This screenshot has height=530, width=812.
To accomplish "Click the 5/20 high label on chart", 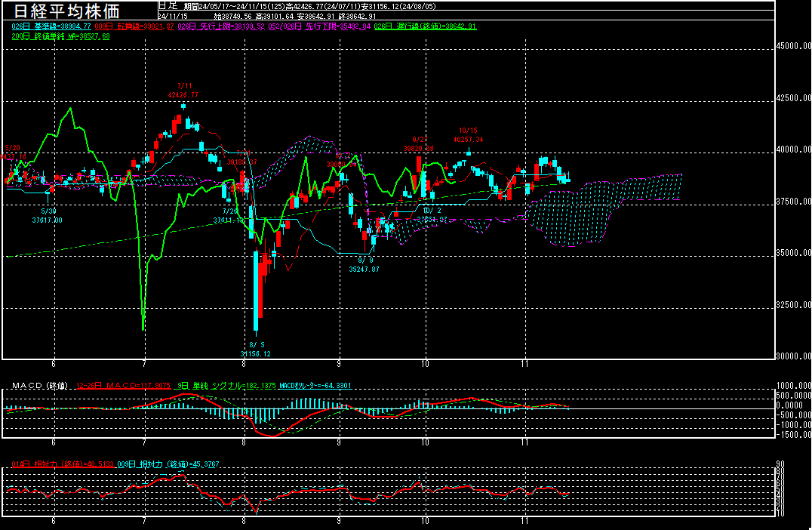I will click(x=12, y=153).
